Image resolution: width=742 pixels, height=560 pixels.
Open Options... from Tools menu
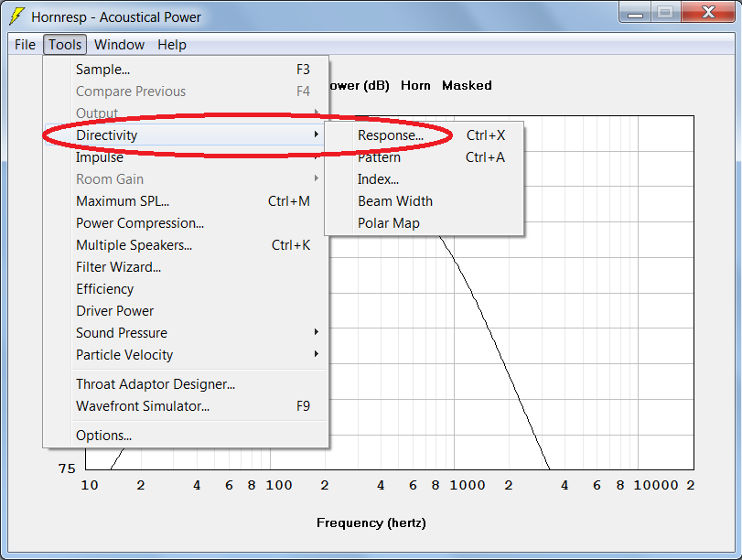point(187,435)
